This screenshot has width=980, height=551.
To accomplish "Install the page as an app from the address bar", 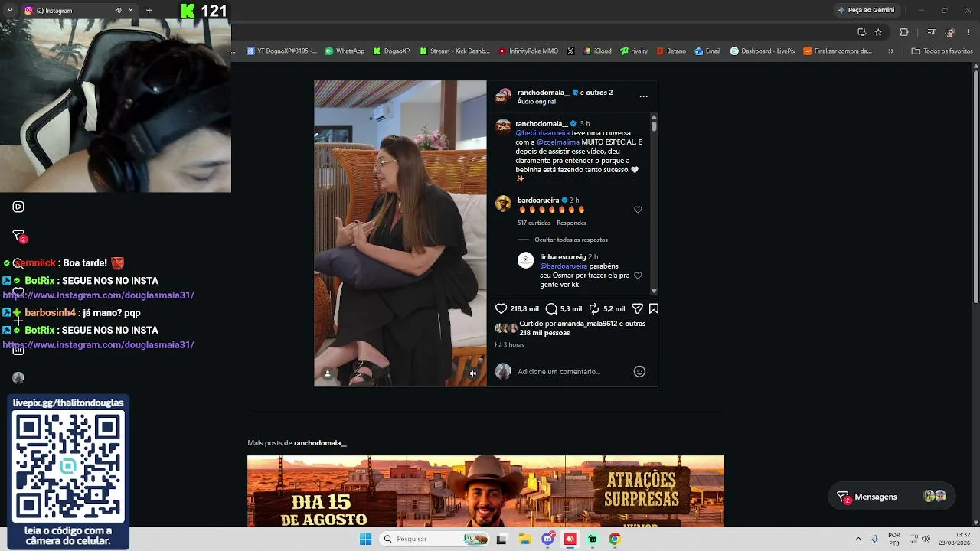I will click(861, 32).
